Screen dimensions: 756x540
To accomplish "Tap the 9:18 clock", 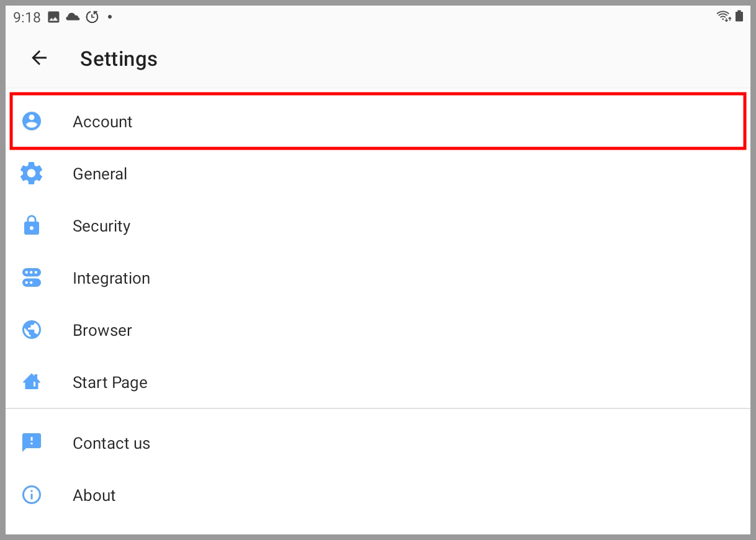I will coord(27,17).
